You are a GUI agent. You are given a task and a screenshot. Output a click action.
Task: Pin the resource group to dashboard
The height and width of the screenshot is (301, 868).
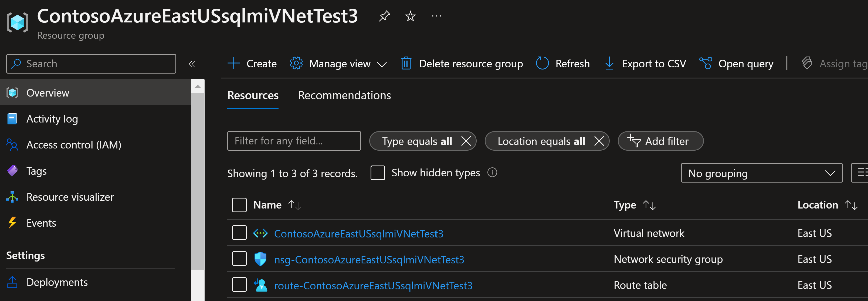tap(384, 16)
